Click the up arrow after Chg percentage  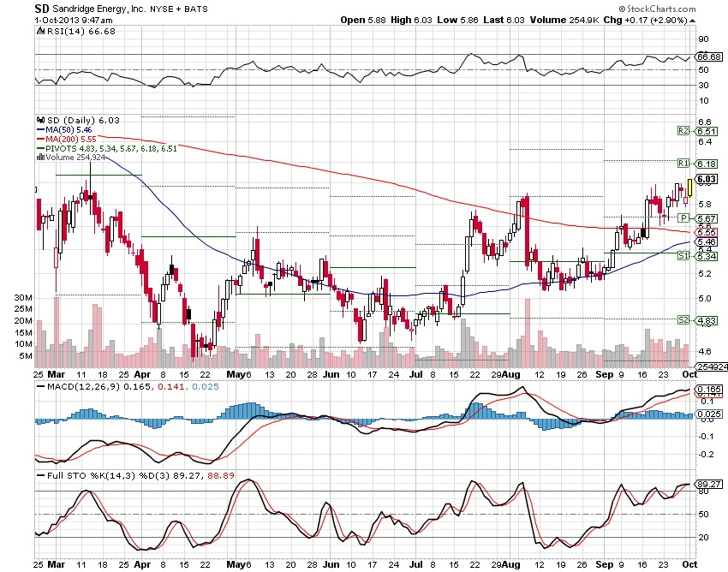(693, 21)
